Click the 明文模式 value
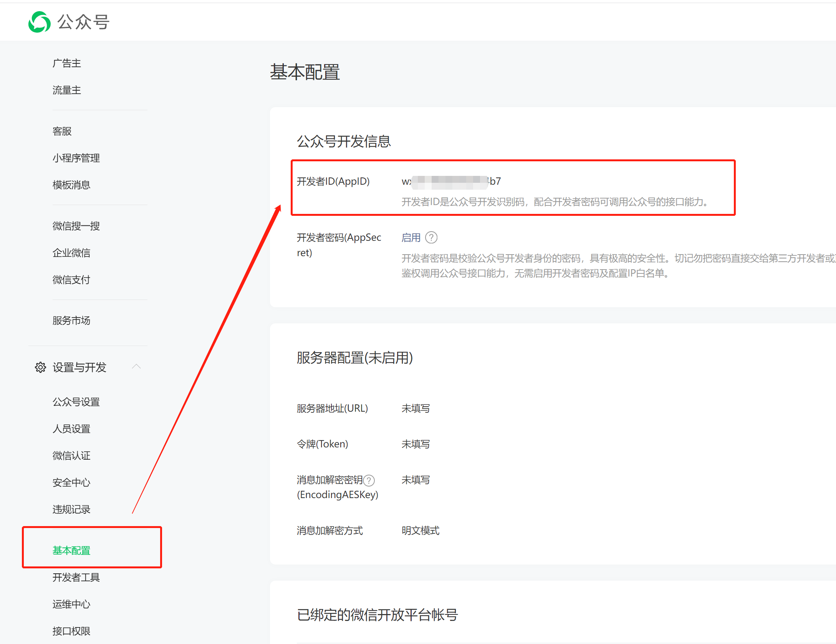The image size is (836, 644). point(420,531)
